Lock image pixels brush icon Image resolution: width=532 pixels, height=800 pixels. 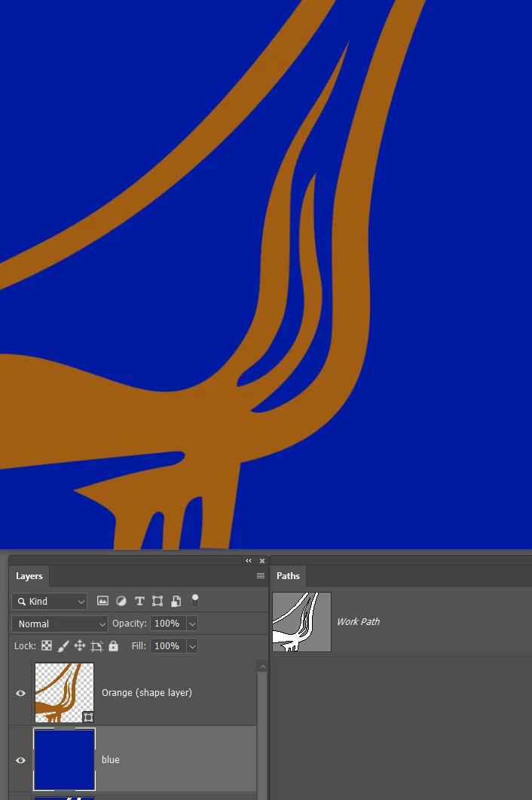pos(63,646)
